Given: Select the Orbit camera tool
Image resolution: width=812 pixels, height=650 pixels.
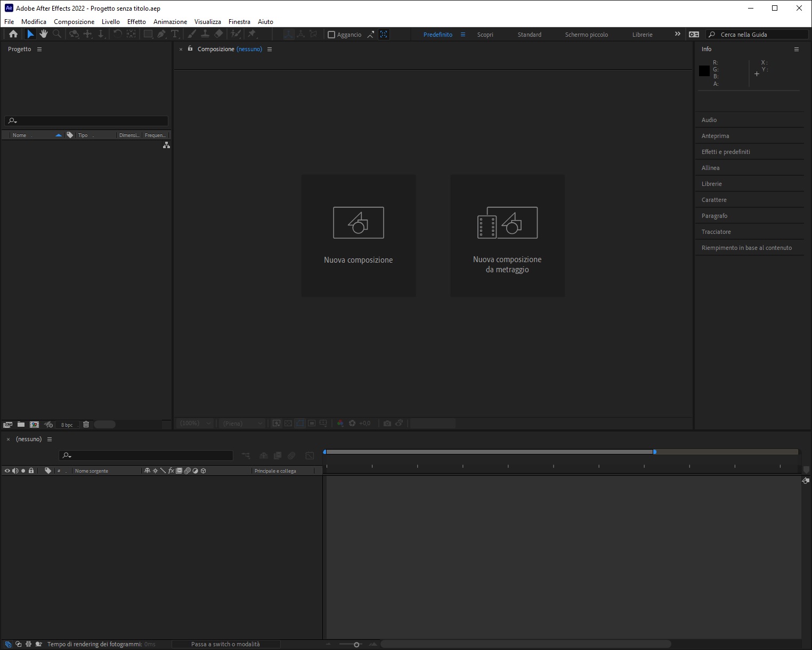Looking at the screenshot, I should click(x=74, y=34).
